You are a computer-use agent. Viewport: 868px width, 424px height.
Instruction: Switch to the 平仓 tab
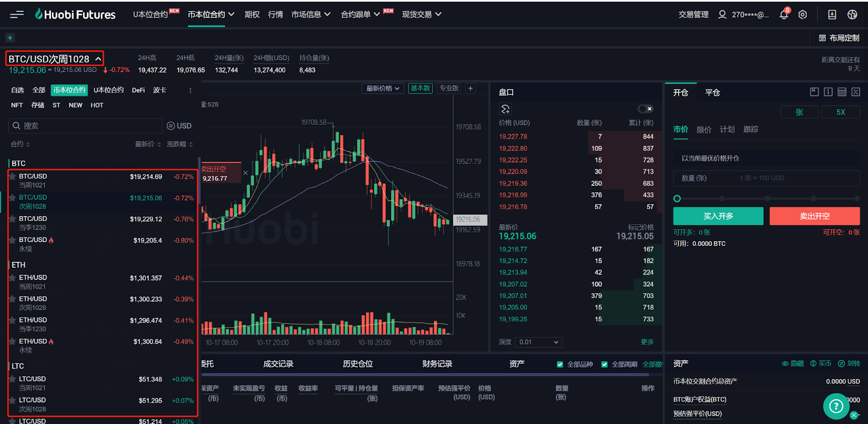[x=712, y=93]
